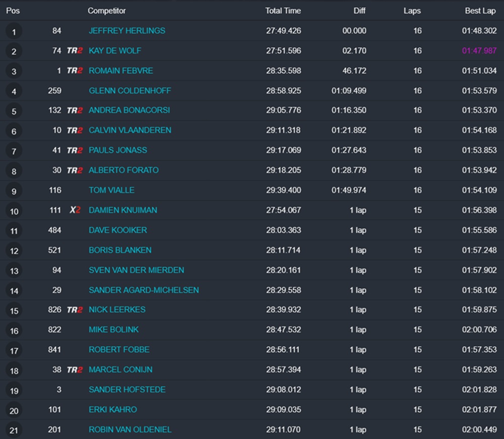Screen dimensions: 504x439
Task: Click the TR2 icon beside Marcel Conijn
Action: pyautogui.click(x=75, y=370)
